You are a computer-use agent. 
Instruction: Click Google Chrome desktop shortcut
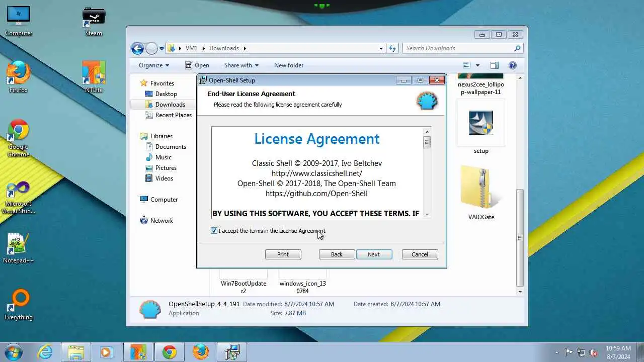point(19,138)
